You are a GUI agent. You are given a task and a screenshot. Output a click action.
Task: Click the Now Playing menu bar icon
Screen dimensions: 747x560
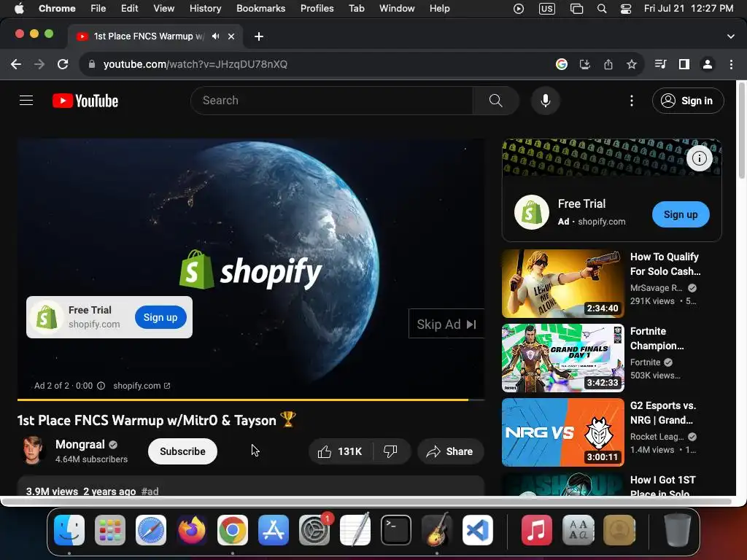[519, 9]
